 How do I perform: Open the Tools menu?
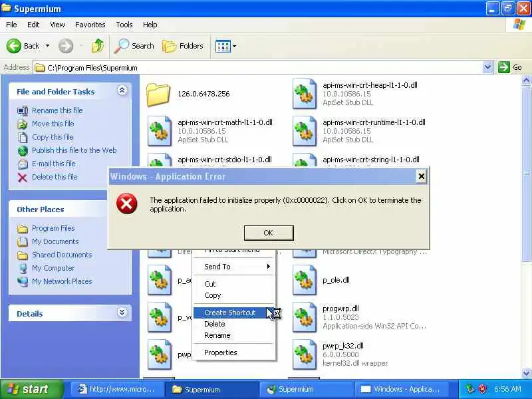coord(124,25)
